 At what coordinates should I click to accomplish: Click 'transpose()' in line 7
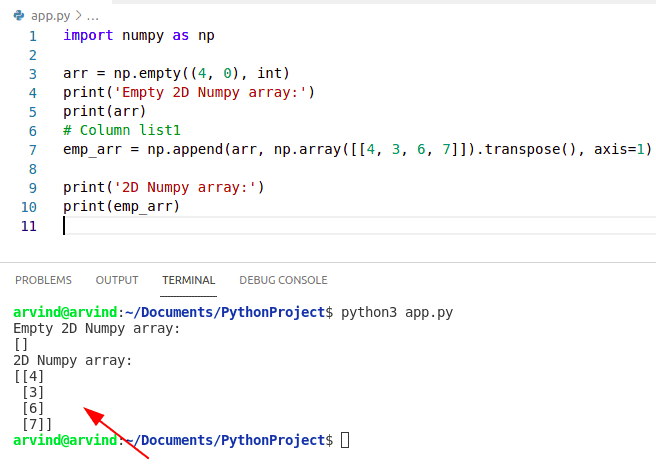pos(530,149)
